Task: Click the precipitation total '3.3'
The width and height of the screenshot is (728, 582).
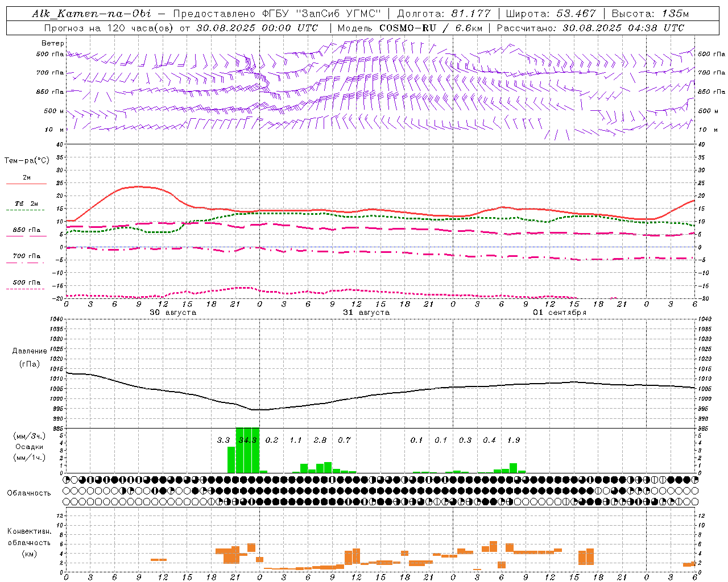Action: click(x=224, y=440)
